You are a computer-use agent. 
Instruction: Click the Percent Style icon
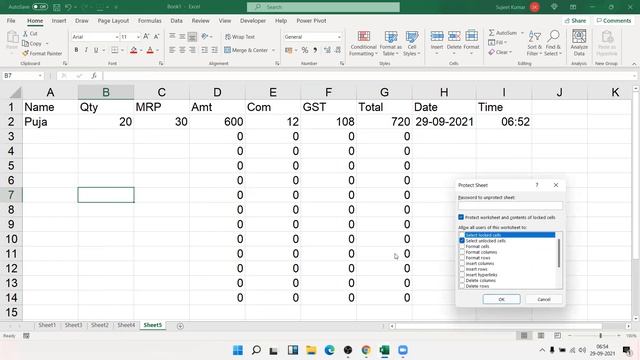click(x=304, y=50)
